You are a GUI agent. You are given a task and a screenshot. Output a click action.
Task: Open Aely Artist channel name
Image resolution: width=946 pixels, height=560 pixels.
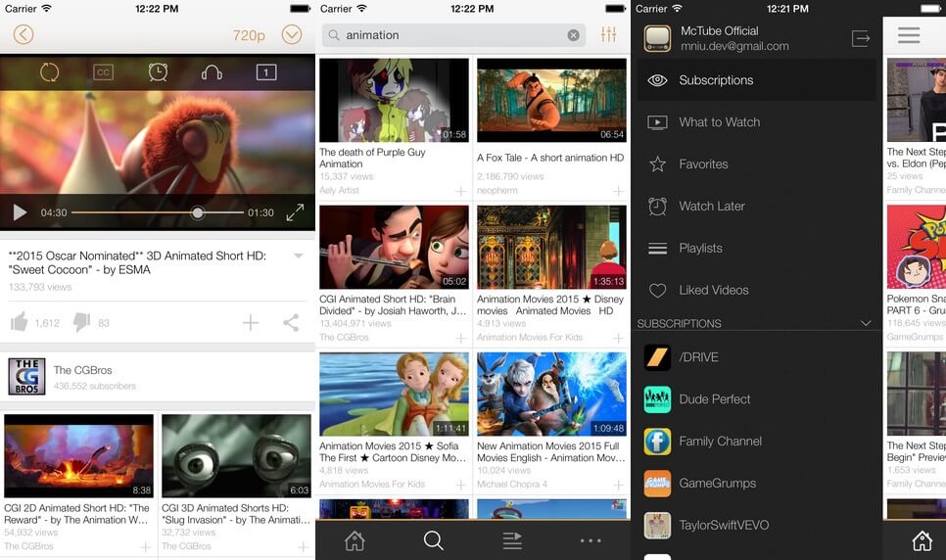pyautogui.click(x=339, y=190)
